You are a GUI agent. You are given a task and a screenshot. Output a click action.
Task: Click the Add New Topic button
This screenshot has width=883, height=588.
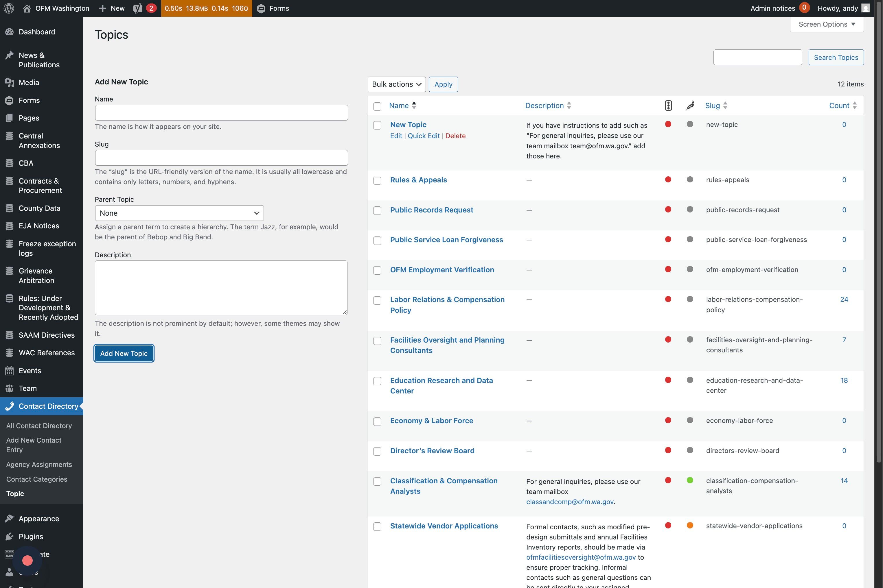point(124,353)
